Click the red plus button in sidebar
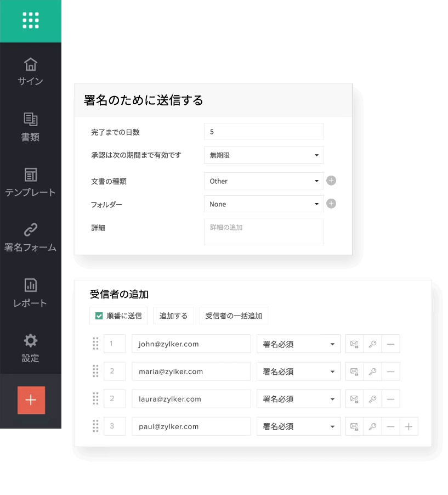Image resolution: width=448 pixels, height=495 pixels. tap(30, 401)
